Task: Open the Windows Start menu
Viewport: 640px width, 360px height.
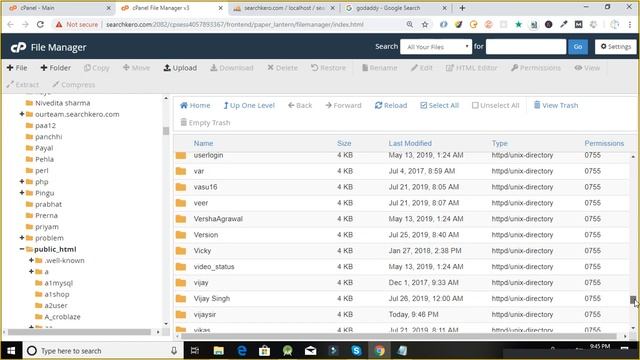Action: pyautogui.click(x=11, y=351)
